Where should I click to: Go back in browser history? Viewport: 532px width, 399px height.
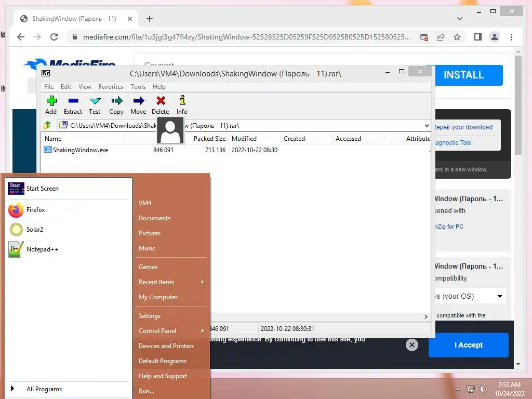coord(21,37)
